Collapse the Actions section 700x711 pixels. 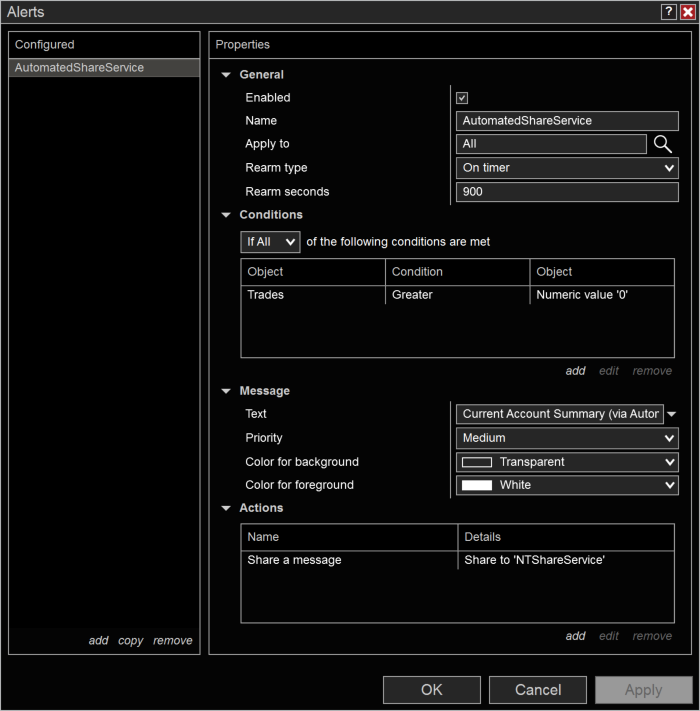tap(226, 508)
